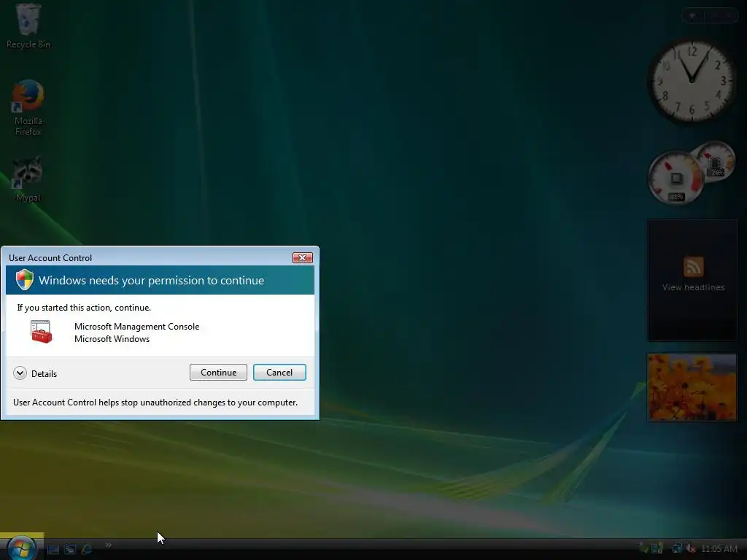Viewport: 747px width, 560px height.
Task: Click Cancel in User Account Control dialog
Action: click(x=279, y=373)
